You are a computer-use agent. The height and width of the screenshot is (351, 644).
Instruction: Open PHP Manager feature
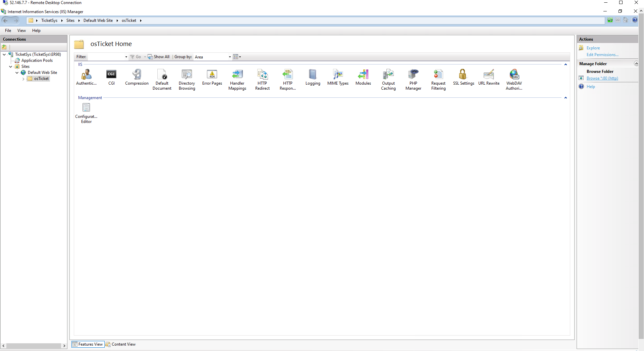click(413, 80)
